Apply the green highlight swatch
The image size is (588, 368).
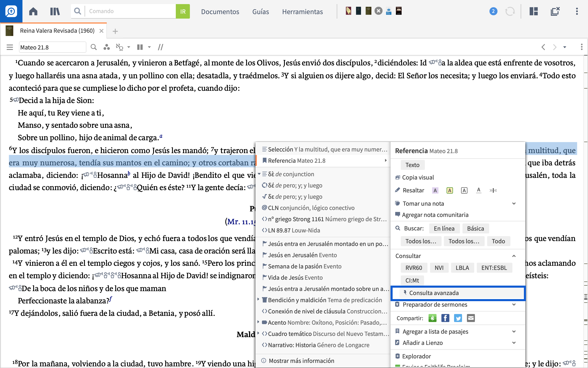(450, 190)
